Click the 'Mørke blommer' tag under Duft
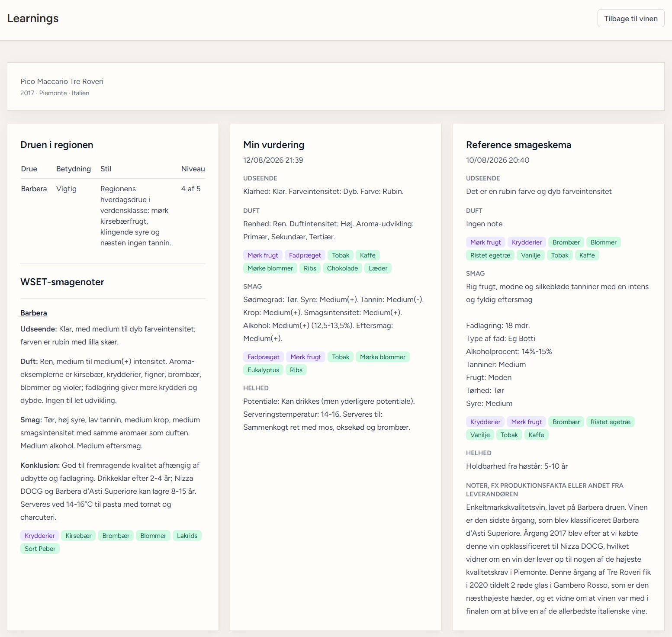This screenshot has height=637, width=672. [x=270, y=268]
